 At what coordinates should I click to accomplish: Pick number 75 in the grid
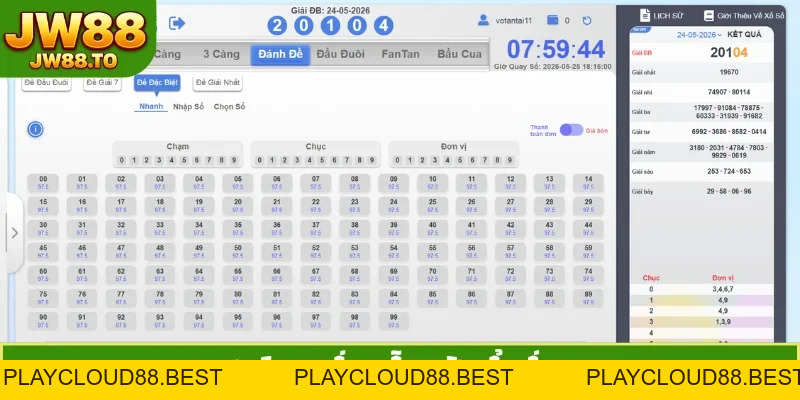(43, 298)
